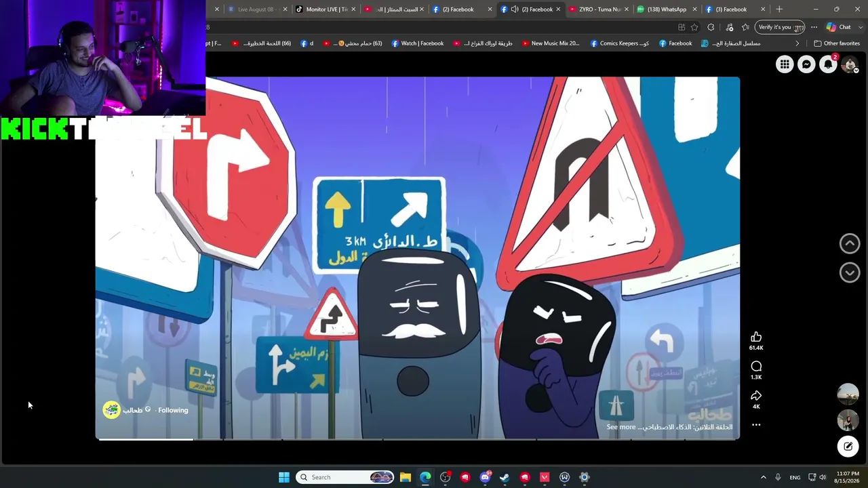
Task: Go to the next reel
Action: [x=850, y=272]
